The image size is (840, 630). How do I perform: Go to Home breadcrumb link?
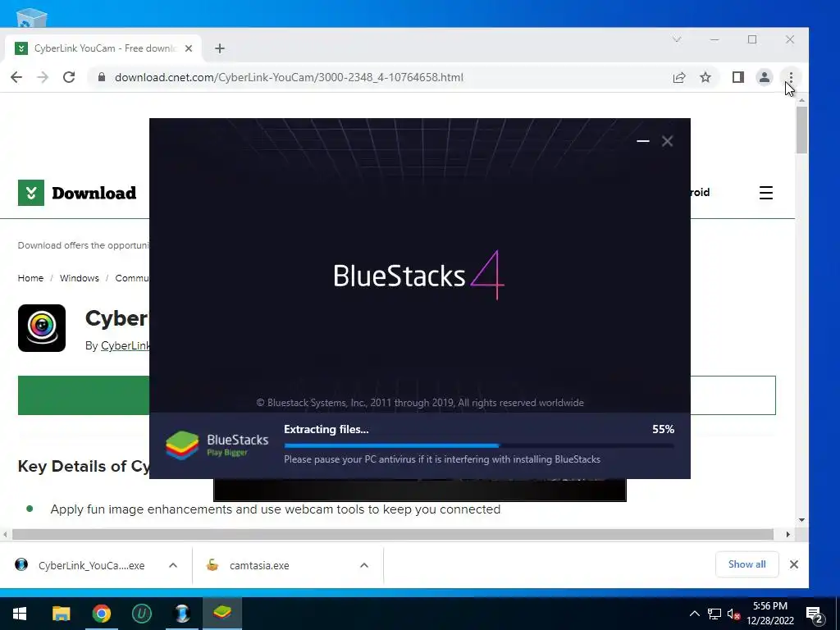click(x=30, y=278)
